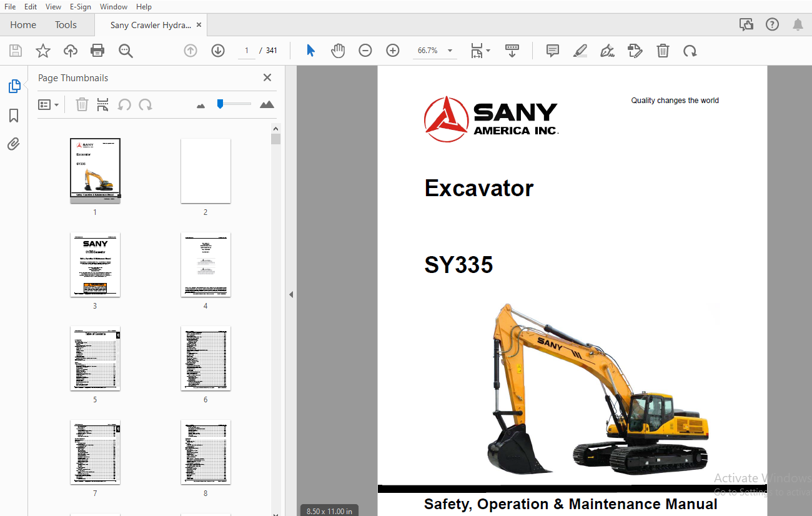Open the zoom level 66.7% dropdown

[x=435, y=51]
